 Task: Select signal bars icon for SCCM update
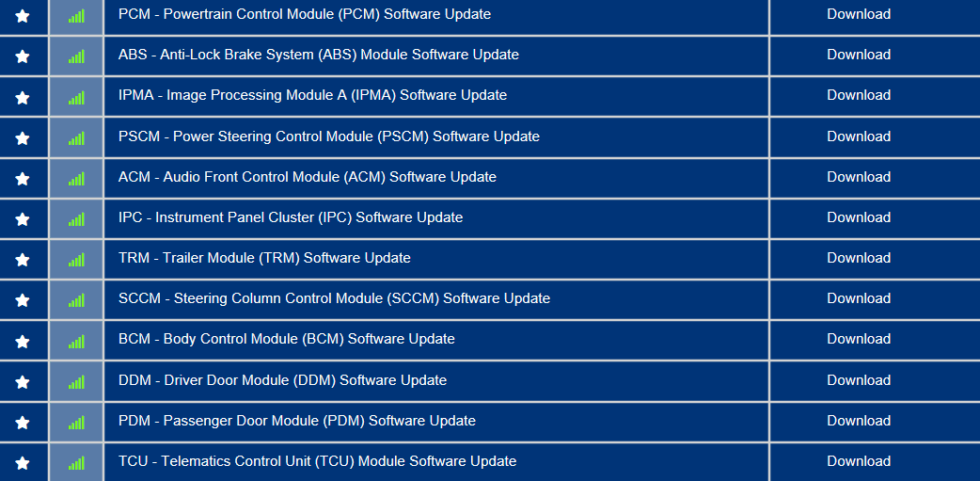(x=76, y=300)
